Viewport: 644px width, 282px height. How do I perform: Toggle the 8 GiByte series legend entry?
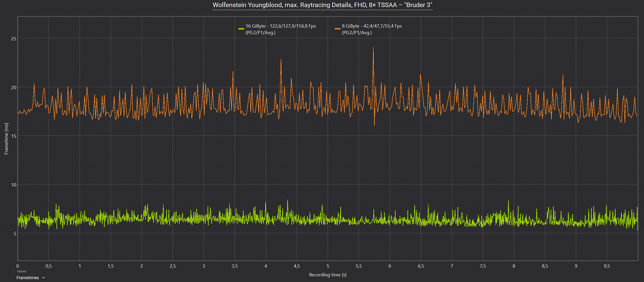point(368,29)
